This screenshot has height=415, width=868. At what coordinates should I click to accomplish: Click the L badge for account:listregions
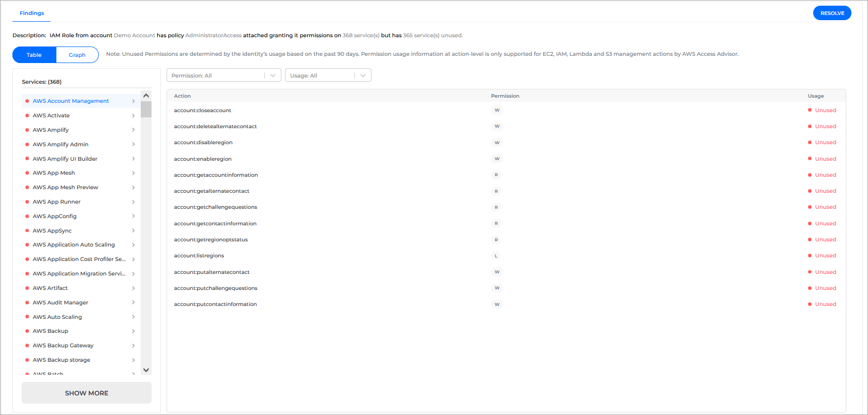click(x=496, y=256)
